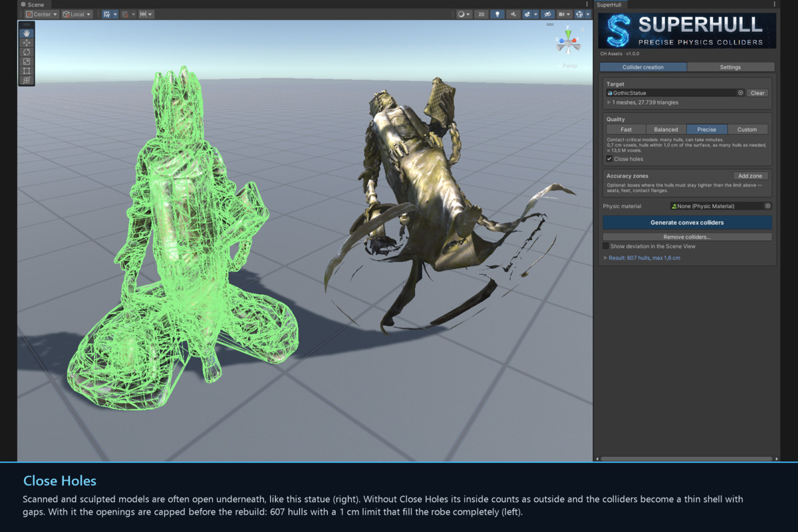Select the Move tool
The width and height of the screenshot is (798, 532).
pos(27,43)
